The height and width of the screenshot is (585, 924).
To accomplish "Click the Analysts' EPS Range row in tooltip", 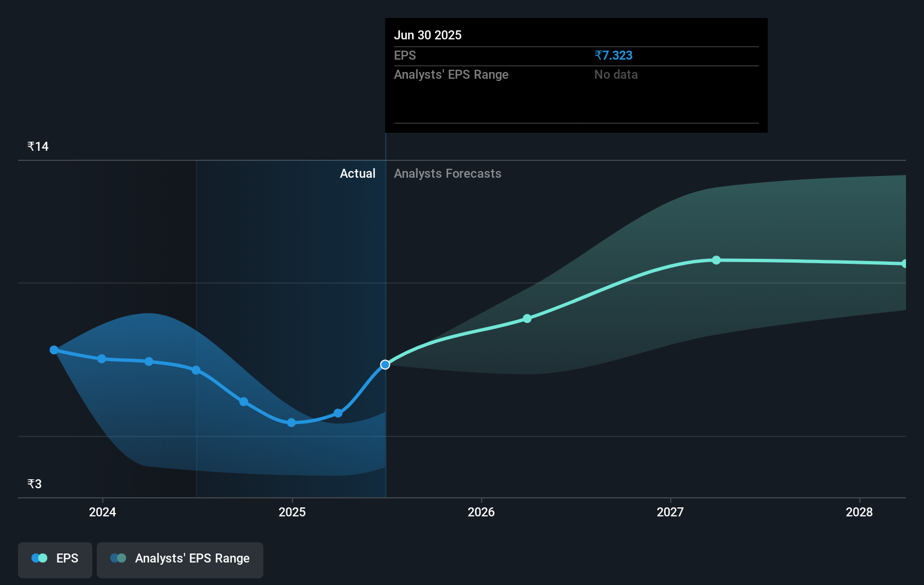I will (451, 74).
